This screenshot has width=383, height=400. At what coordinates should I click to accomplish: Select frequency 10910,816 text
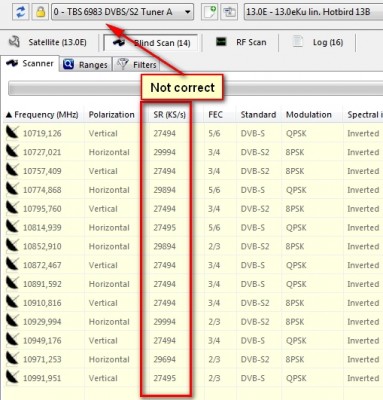[42, 303]
